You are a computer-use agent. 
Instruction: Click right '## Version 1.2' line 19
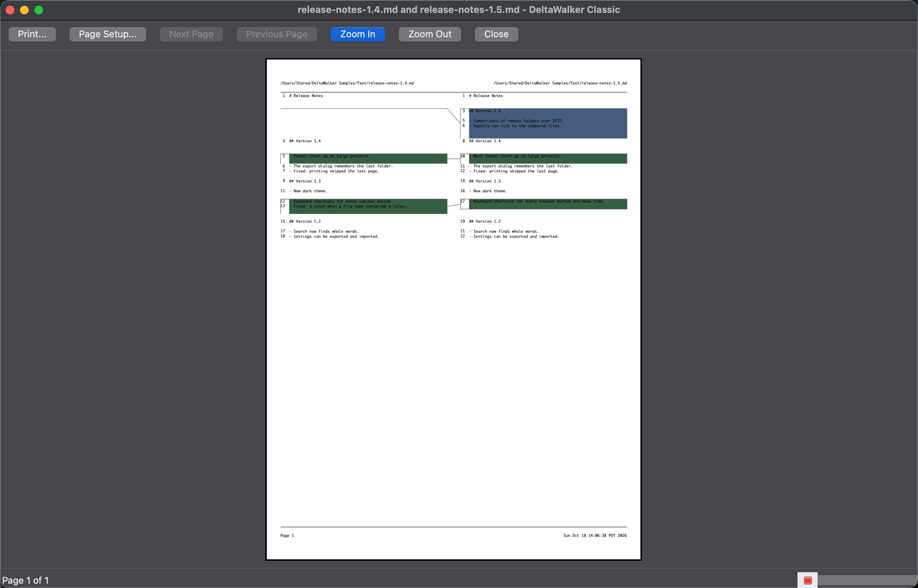[x=484, y=222]
